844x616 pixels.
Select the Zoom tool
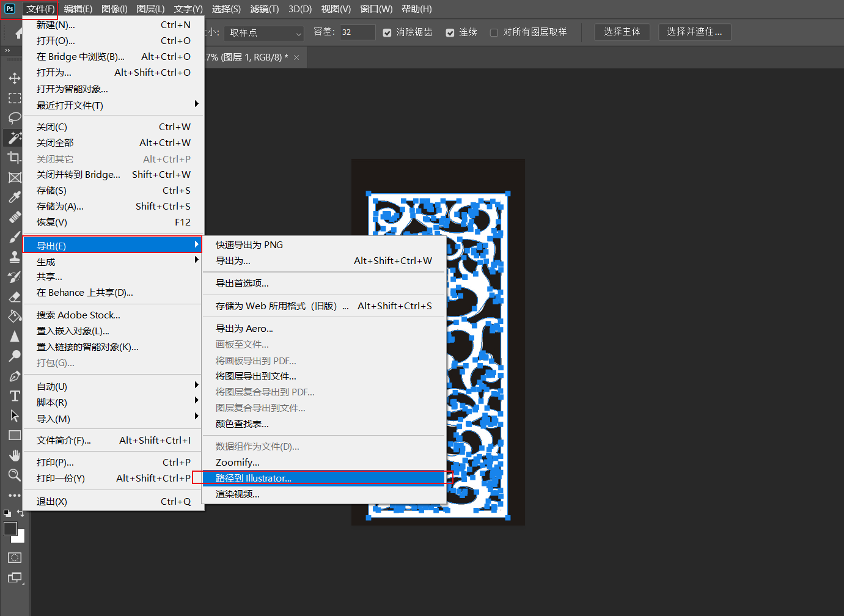[x=15, y=475]
